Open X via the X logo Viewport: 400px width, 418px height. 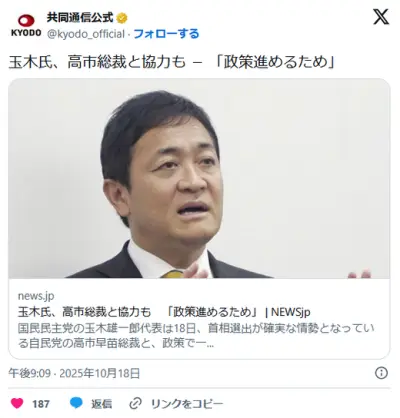click(381, 17)
